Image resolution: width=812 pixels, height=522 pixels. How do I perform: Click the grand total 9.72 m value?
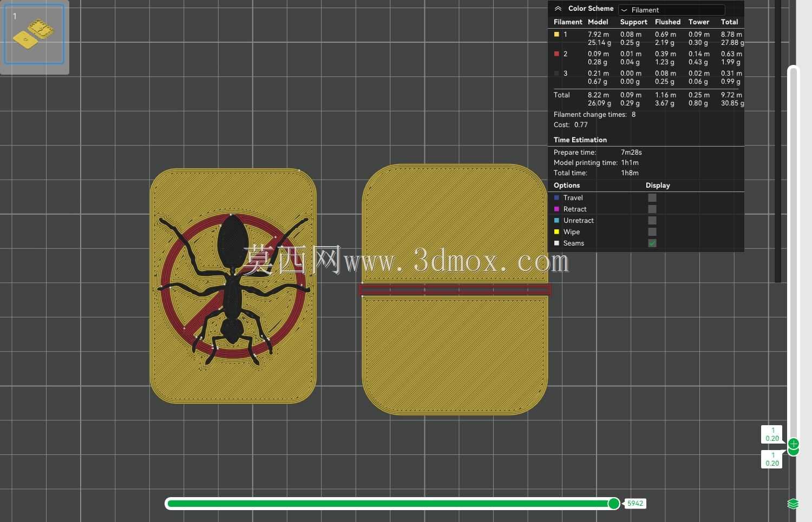tap(731, 95)
